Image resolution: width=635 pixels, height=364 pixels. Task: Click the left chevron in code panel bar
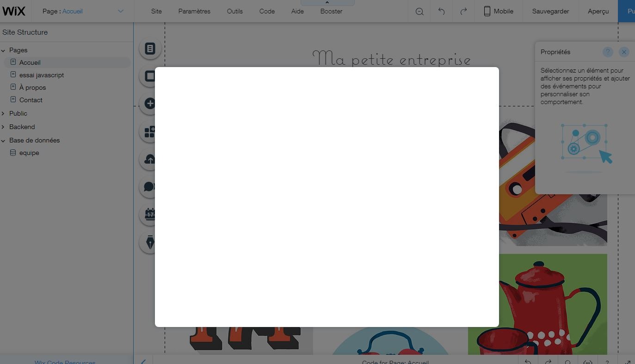coord(143,362)
